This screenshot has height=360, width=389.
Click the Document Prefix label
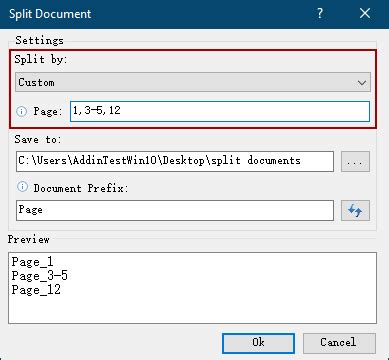[x=81, y=188]
